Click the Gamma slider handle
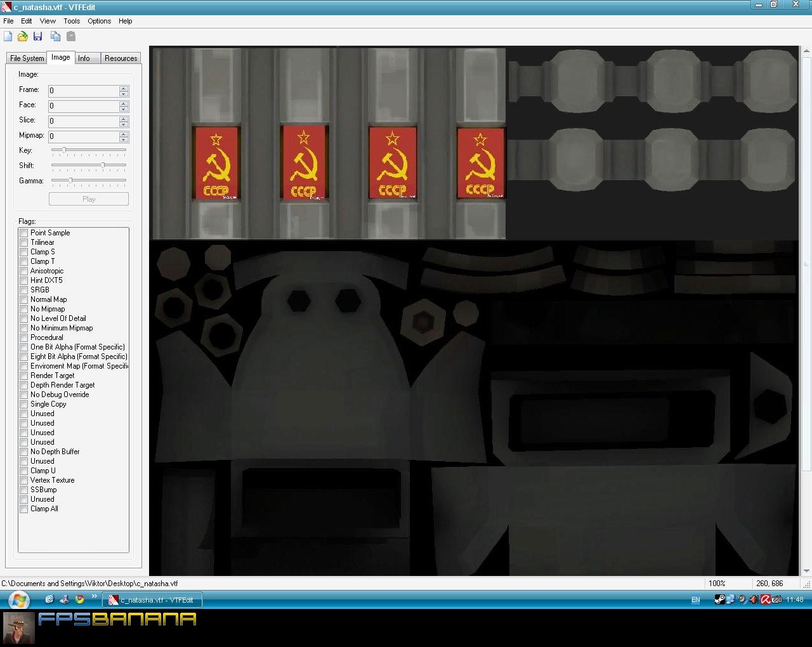 pyautogui.click(x=70, y=181)
